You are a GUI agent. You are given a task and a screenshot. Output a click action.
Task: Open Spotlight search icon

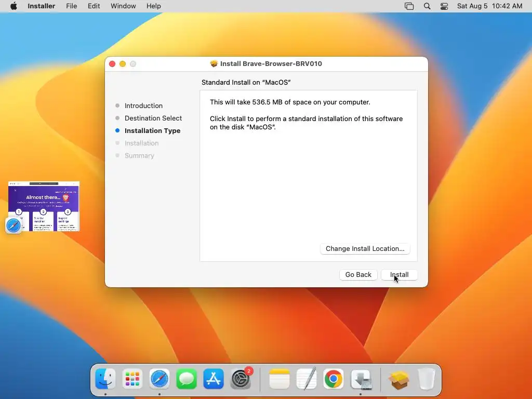tap(427, 6)
